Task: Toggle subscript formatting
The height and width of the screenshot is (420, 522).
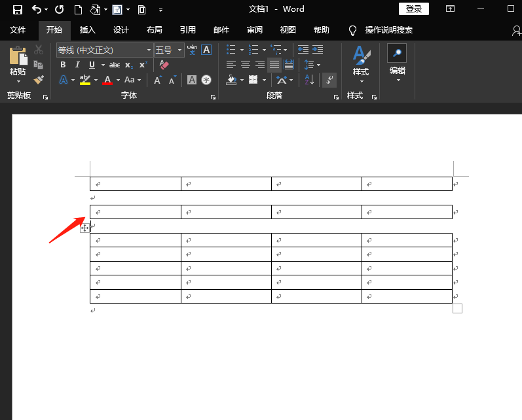Action: pos(129,65)
